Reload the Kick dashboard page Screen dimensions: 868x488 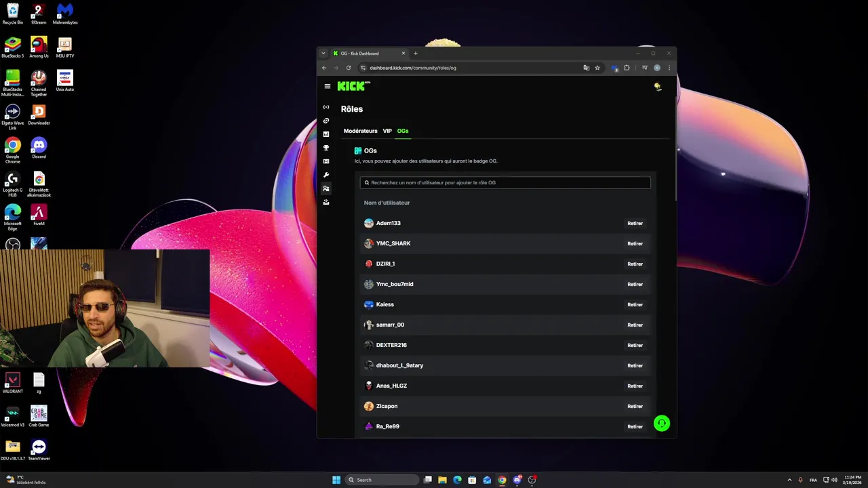point(349,68)
